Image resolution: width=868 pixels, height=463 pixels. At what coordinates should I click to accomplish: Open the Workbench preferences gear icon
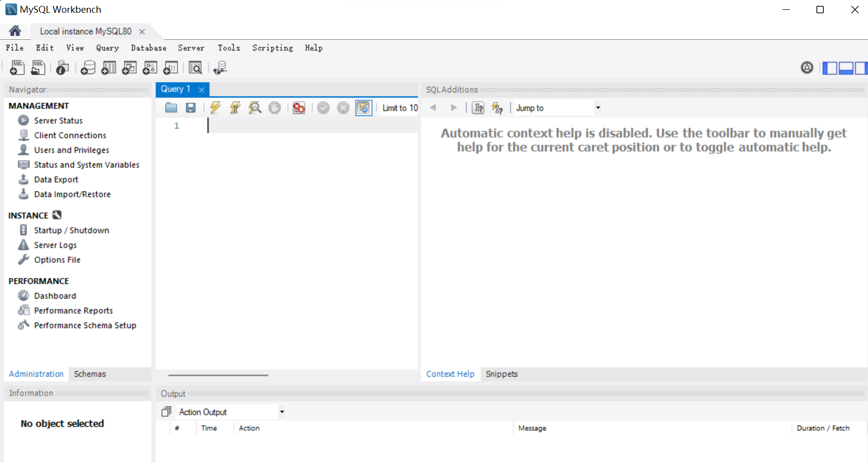[807, 67]
